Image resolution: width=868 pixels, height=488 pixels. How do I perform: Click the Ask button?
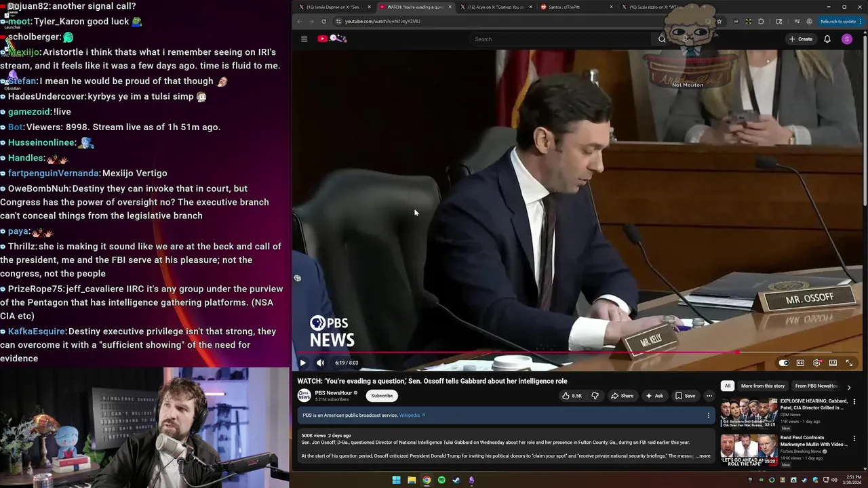click(x=654, y=396)
